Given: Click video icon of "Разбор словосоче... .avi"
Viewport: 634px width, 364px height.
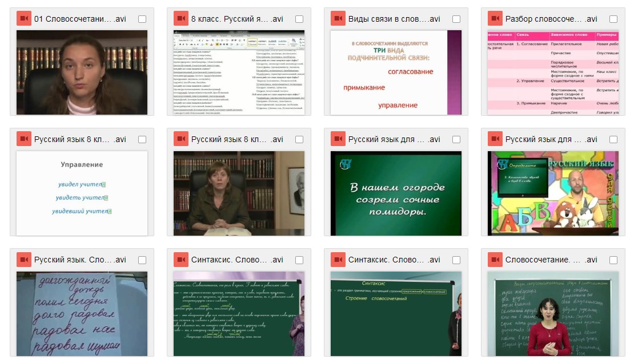Looking at the screenshot, I should [495, 19].
